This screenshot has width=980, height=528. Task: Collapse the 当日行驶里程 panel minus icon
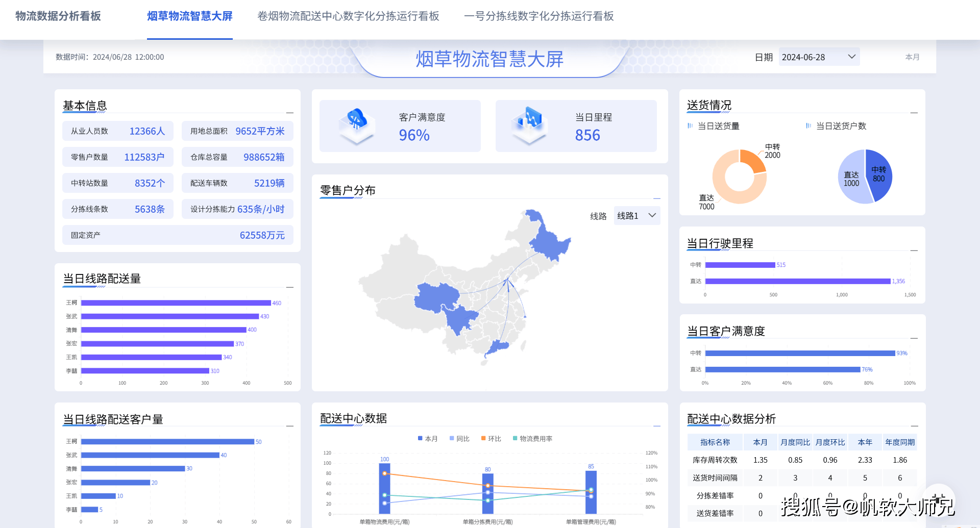coord(914,250)
